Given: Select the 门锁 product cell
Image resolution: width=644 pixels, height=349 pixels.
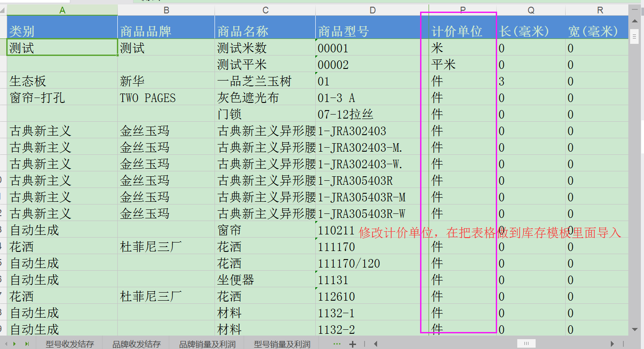Looking at the screenshot, I should tap(265, 114).
